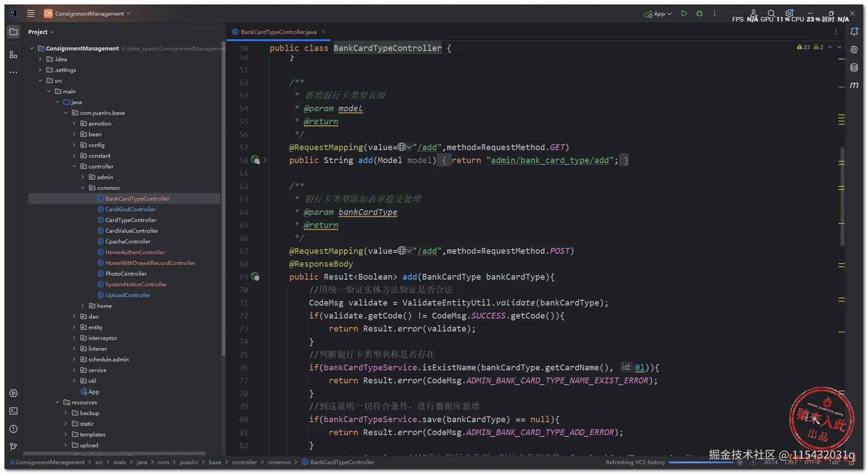Open the main hamburger menu

coord(30,13)
